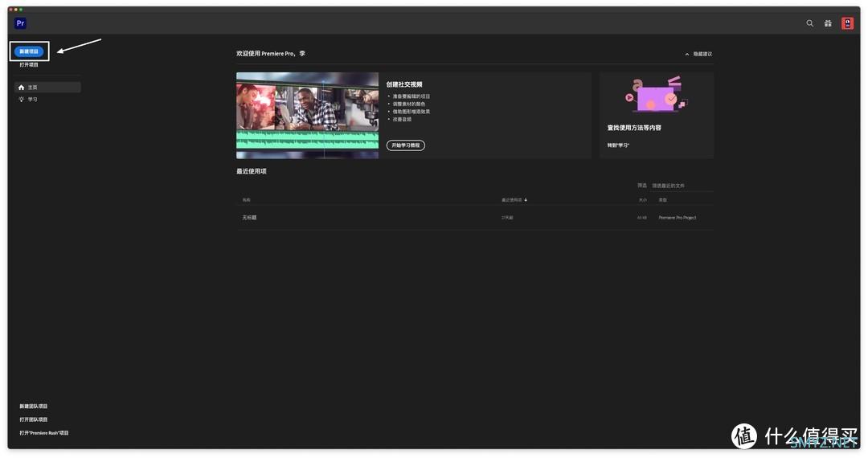
Task: Collapse suggestions with 隐藏建议
Action: 698,54
